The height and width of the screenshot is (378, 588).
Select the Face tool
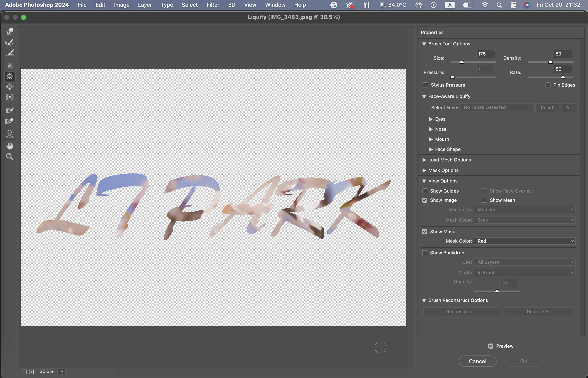[x=10, y=134]
